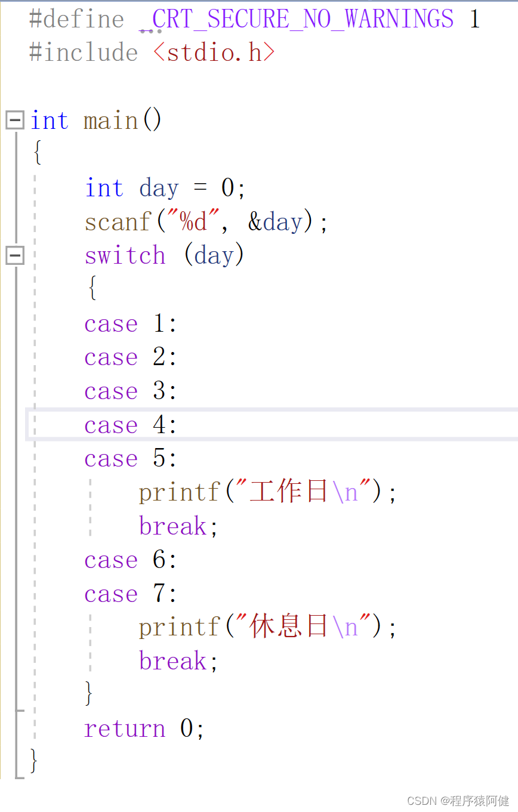
Task: Click the 'return 0;' statement
Action: pos(144,729)
